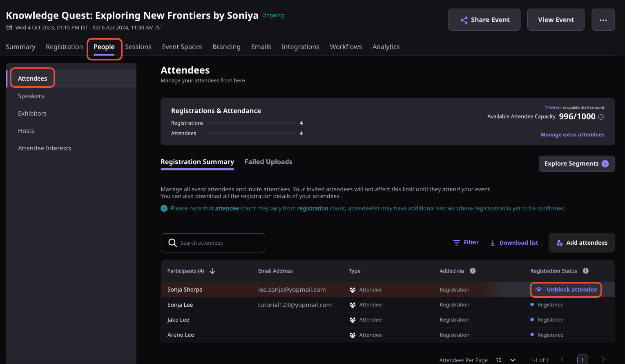625x364 pixels.
Task: Click the info icon beside Added via
Action: tap(473, 270)
